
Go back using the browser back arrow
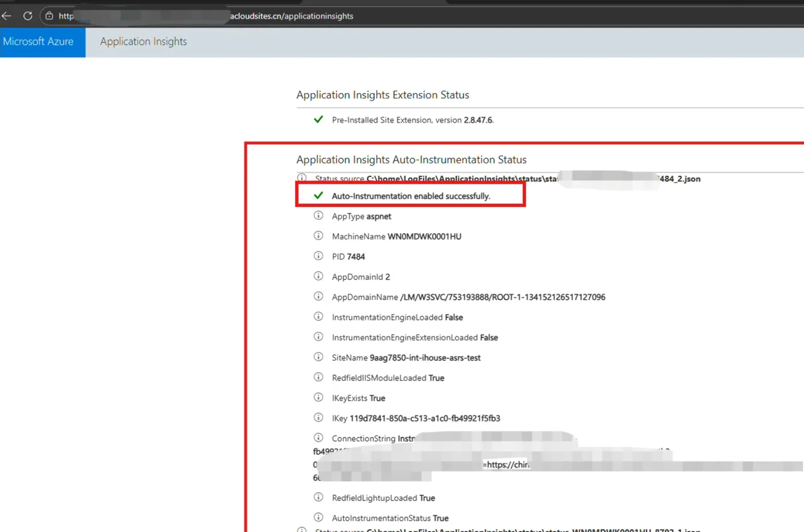7,16
